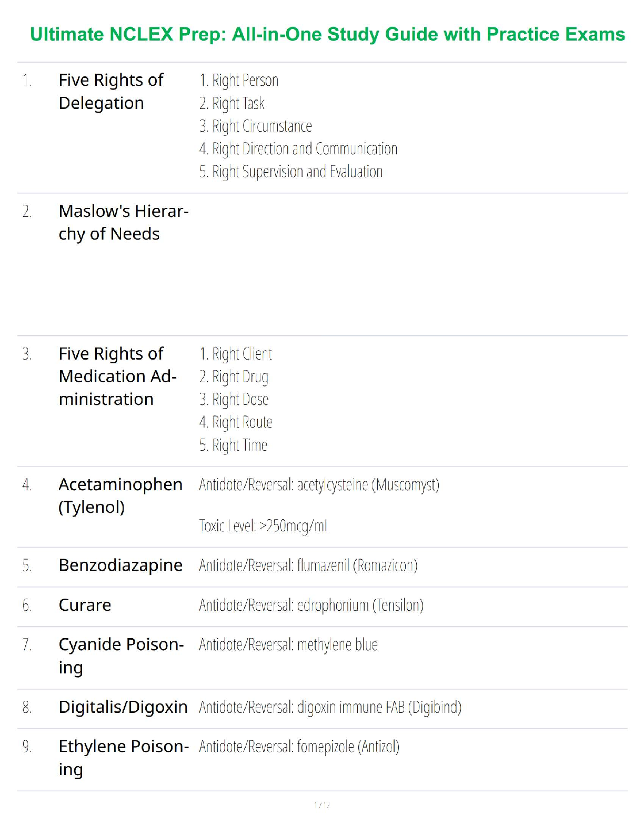Click the Right Client list entry

pos(236,354)
